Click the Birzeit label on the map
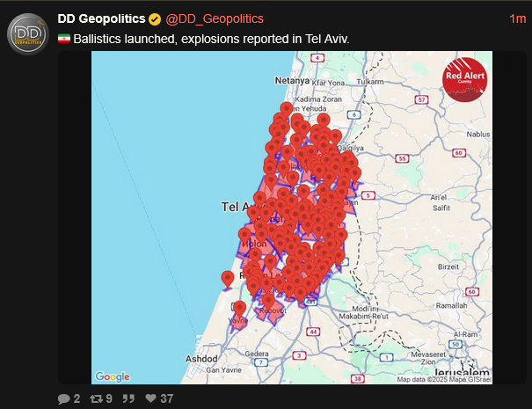 448,267
